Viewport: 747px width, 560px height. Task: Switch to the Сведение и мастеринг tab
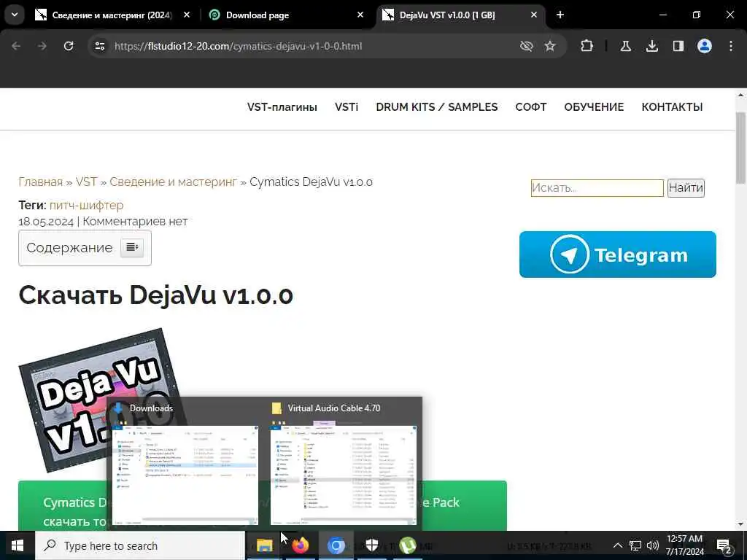(112, 15)
